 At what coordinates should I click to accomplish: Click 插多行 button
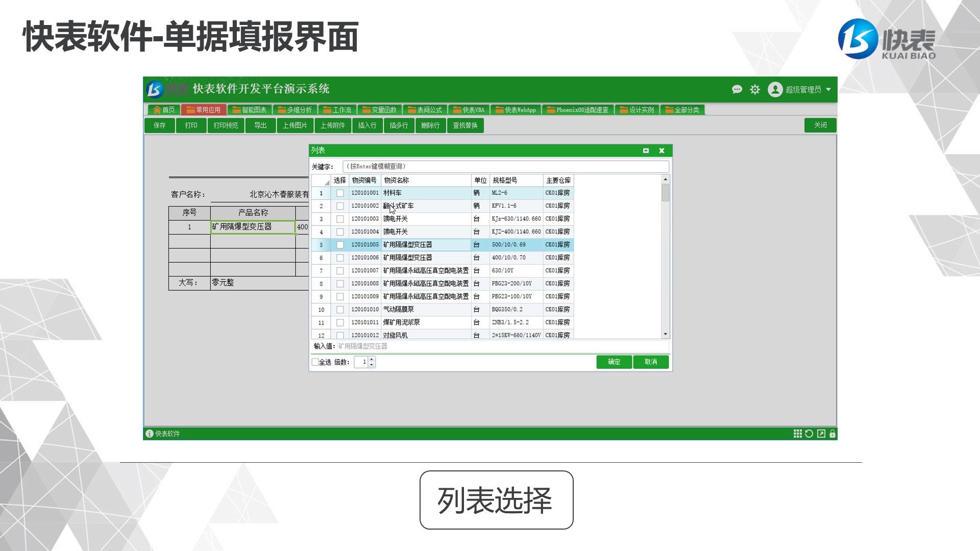[399, 126]
